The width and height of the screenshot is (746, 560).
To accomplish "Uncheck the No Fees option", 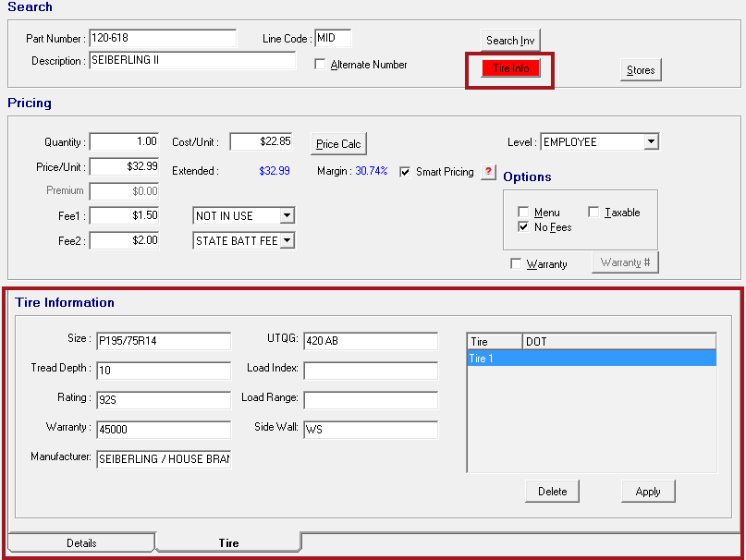I will 525,226.
